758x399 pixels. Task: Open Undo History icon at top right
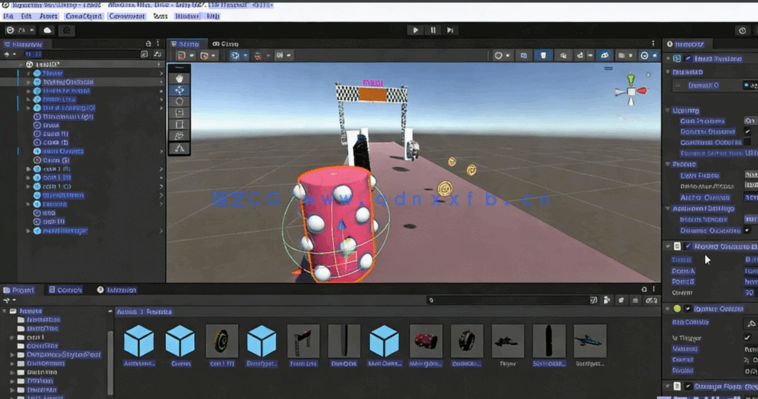pos(743,30)
